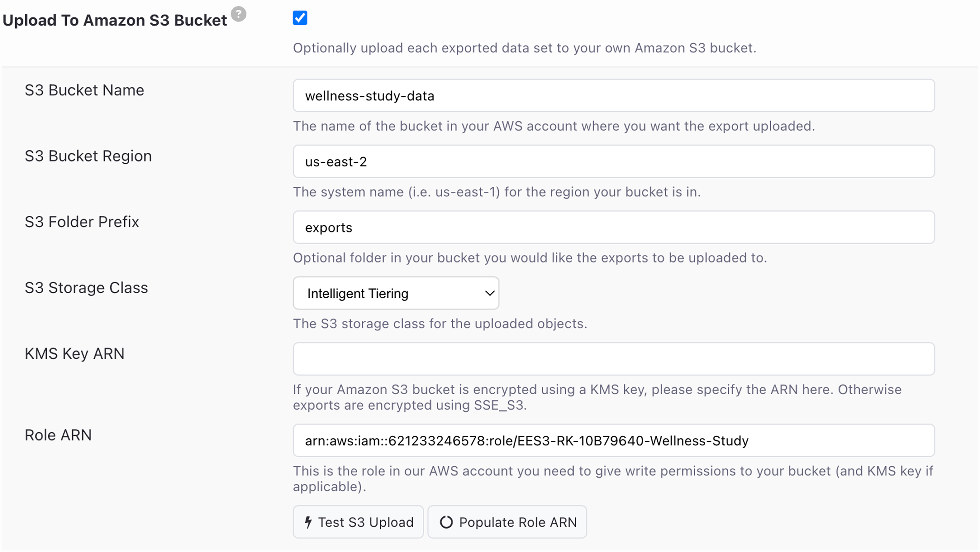Click into the S3 Bucket Name field

point(613,96)
